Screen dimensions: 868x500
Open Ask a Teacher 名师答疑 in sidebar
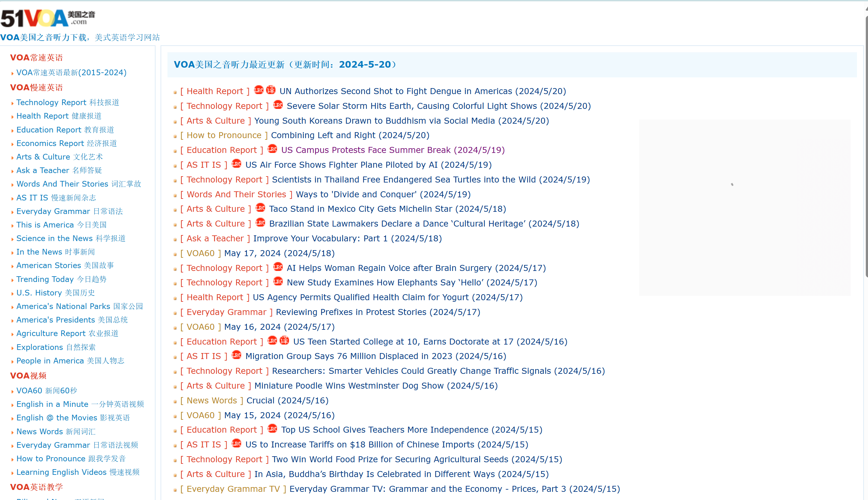pyautogui.click(x=59, y=170)
